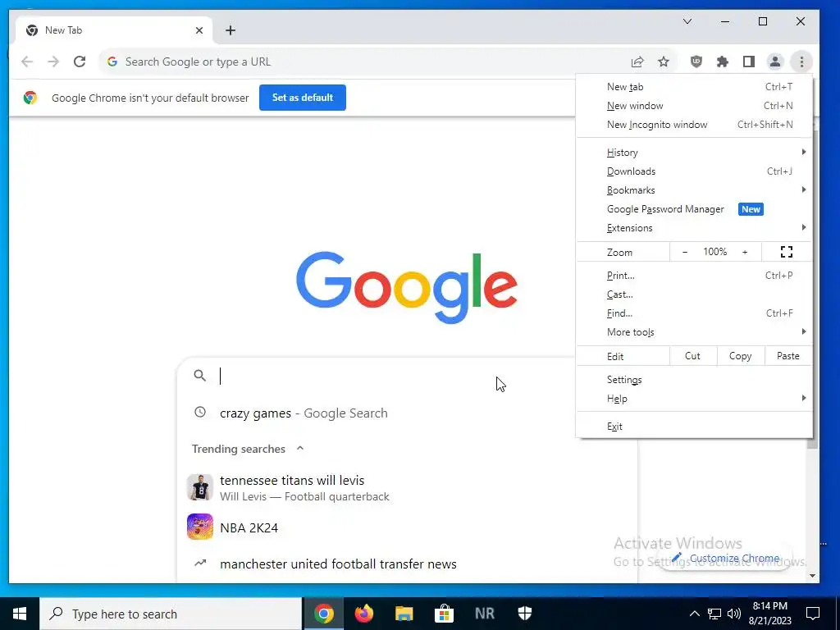
Task: Click the back navigation arrow
Action: pyautogui.click(x=27, y=62)
